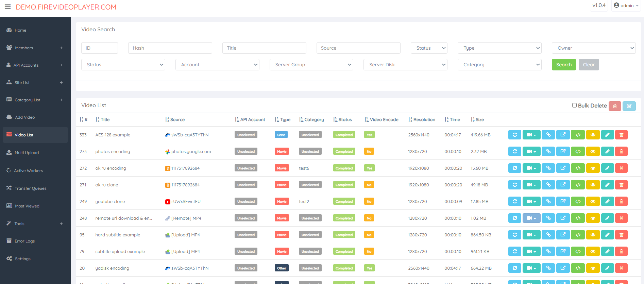Go to Active Workers sidebar item

coord(28,171)
